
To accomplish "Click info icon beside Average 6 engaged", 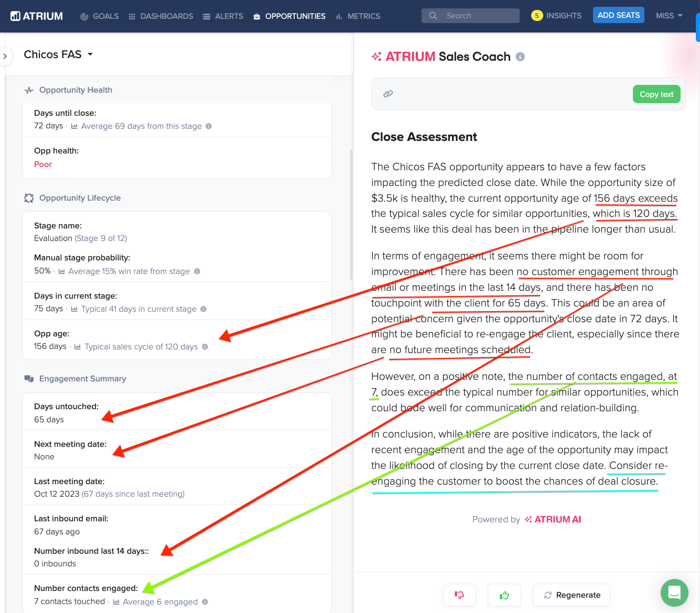I will pos(205,602).
